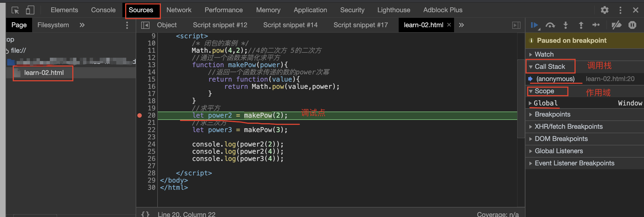The image size is (644, 217).
Task: Step out of current function
Action: 581,25
